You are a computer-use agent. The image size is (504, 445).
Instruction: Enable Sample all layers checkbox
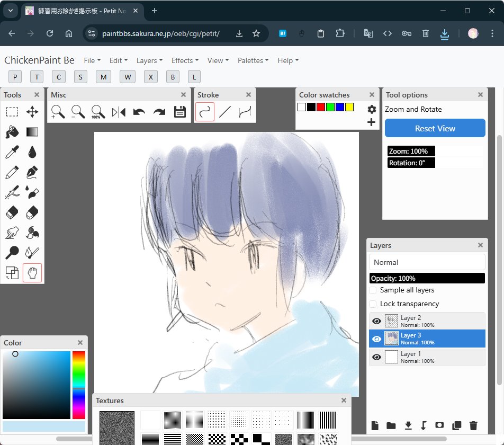[x=373, y=290]
